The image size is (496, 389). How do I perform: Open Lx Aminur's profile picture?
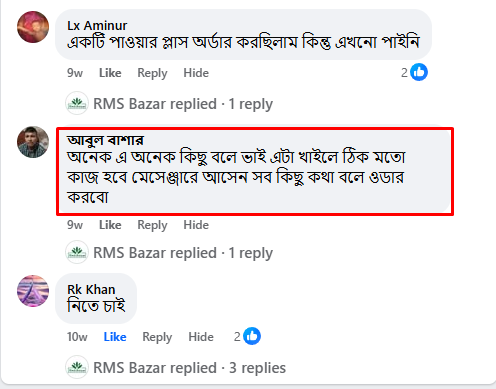[33, 27]
